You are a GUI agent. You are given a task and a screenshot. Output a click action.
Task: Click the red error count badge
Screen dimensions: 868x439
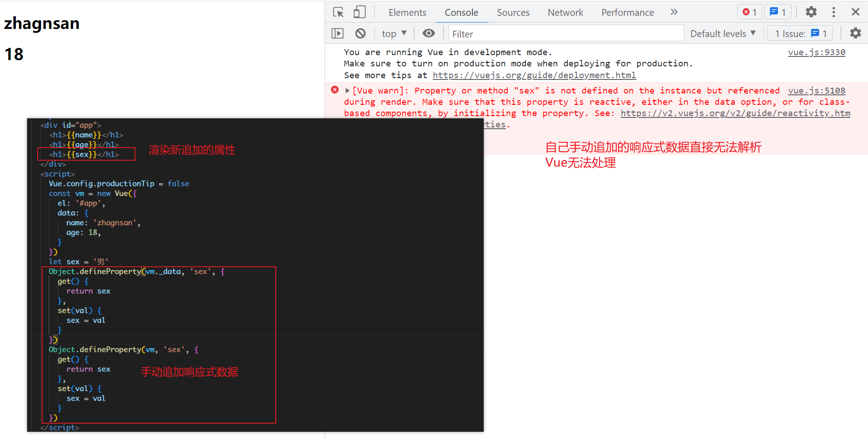pyautogui.click(x=750, y=12)
